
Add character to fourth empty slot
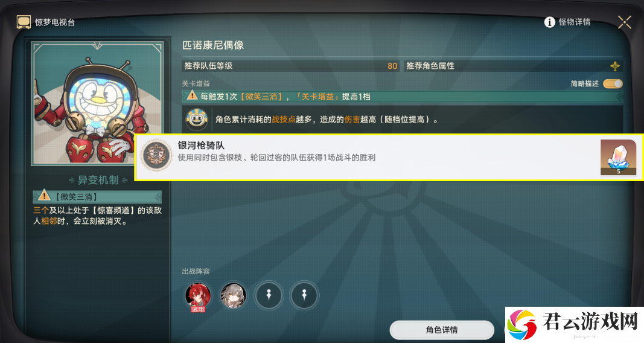(x=304, y=295)
